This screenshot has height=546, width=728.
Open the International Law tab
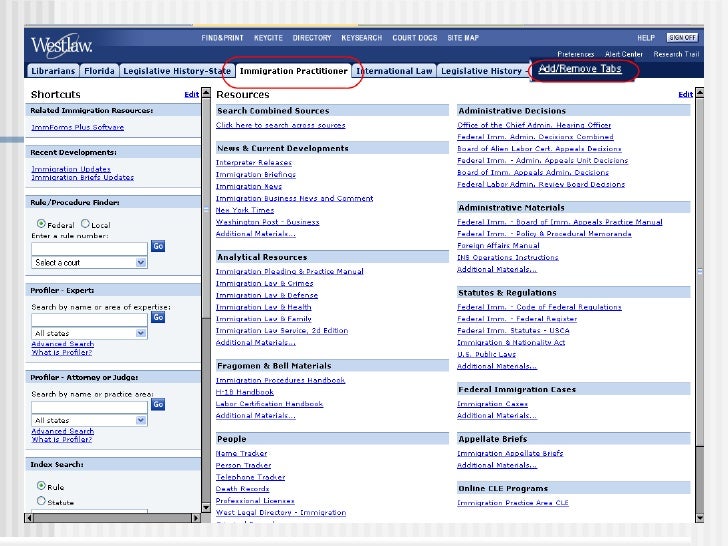pos(394,71)
